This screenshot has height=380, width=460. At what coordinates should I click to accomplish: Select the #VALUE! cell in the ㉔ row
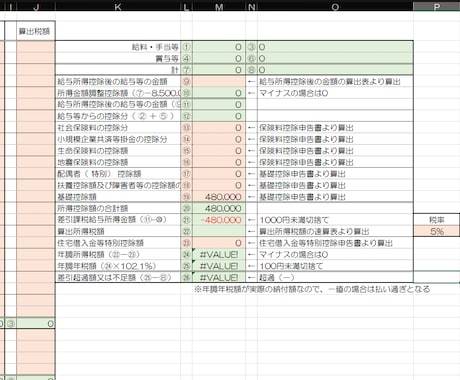click(x=219, y=254)
